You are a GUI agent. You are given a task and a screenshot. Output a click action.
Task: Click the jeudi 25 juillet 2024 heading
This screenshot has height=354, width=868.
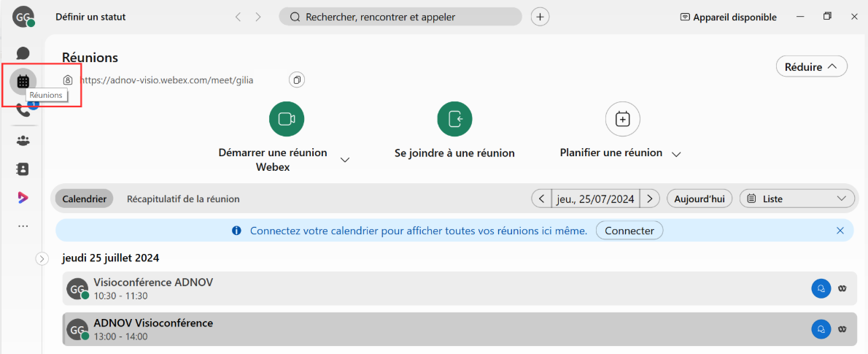[x=110, y=258]
